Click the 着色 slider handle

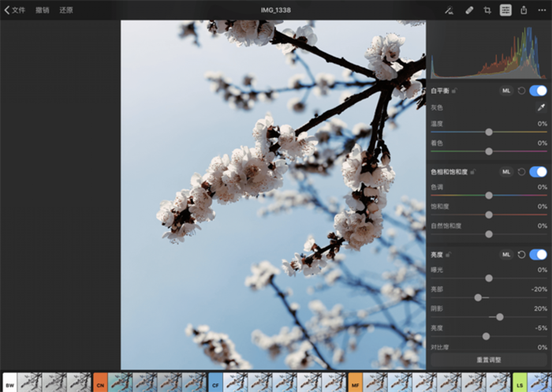click(x=489, y=151)
